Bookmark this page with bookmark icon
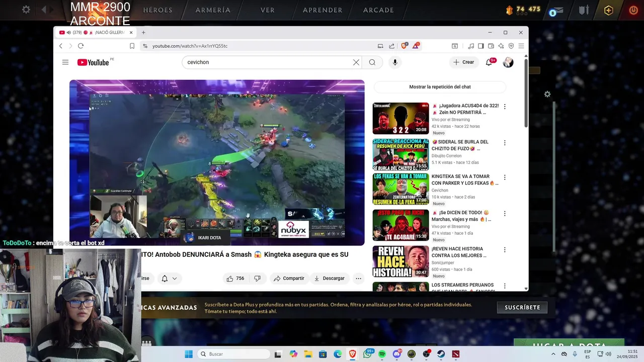Viewport: 644px width, 362px height. click(x=132, y=46)
